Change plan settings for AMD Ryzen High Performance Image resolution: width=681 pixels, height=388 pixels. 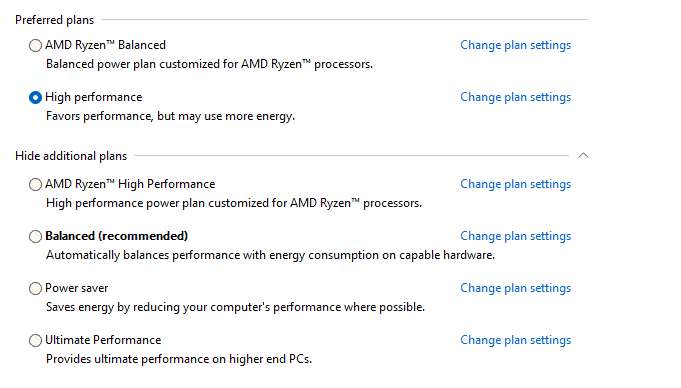tap(516, 184)
